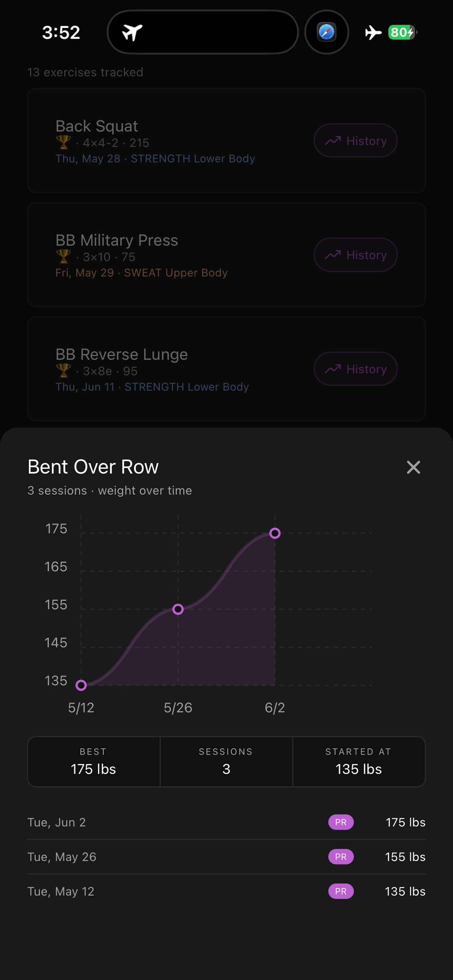Image resolution: width=453 pixels, height=980 pixels.
Task: Open the Tue, May 12 session row
Action: pyautogui.click(x=226, y=891)
